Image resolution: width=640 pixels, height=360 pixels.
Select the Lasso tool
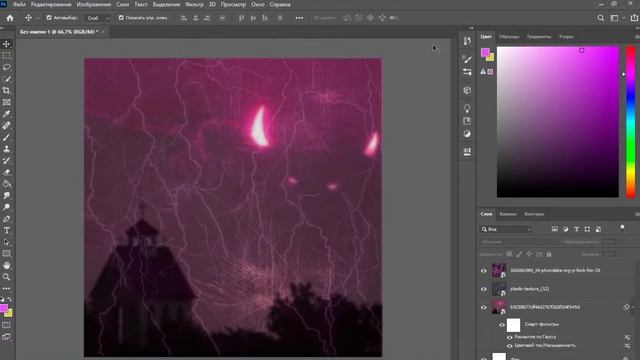7,67
